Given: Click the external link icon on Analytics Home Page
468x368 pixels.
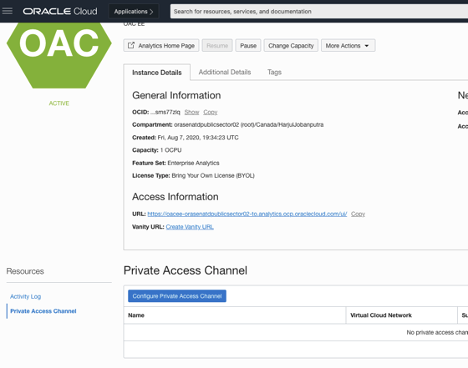Looking at the screenshot, I should pos(131,45).
